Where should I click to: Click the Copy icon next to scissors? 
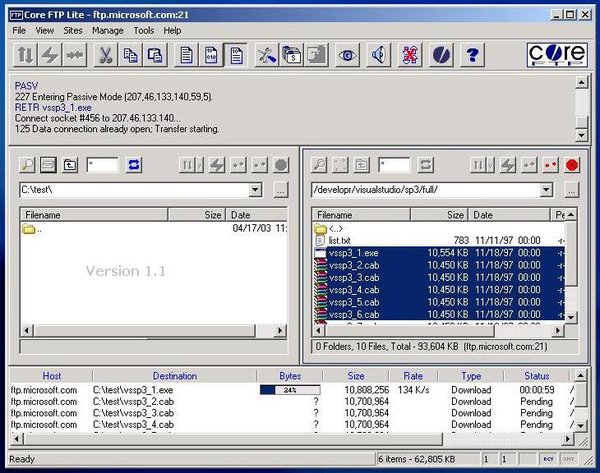(x=130, y=55)
